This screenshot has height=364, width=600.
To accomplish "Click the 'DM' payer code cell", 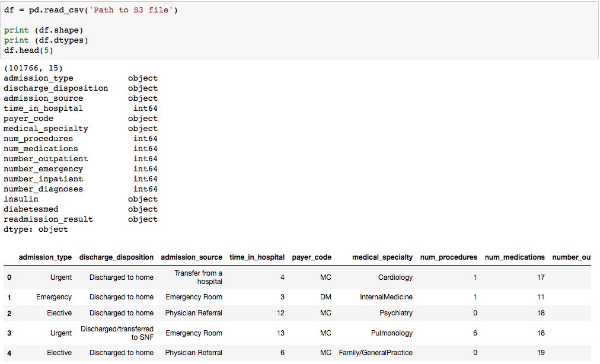I will pos(325,296).
